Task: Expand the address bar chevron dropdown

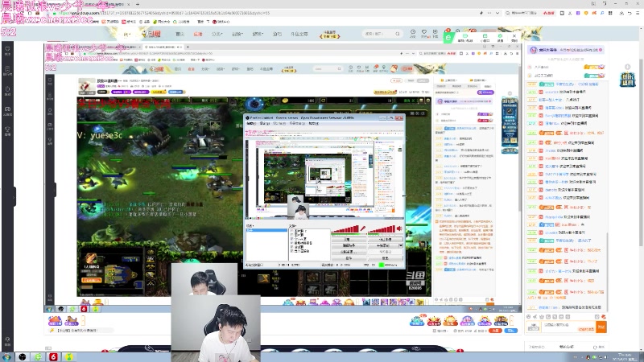Action: [497, 13]
